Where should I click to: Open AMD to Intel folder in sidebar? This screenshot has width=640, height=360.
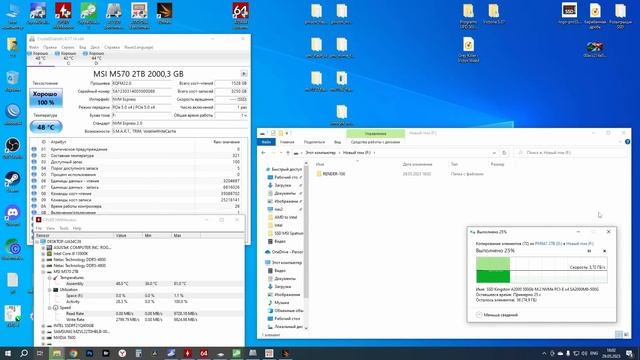pyautogui.click(x=282, y=217)
